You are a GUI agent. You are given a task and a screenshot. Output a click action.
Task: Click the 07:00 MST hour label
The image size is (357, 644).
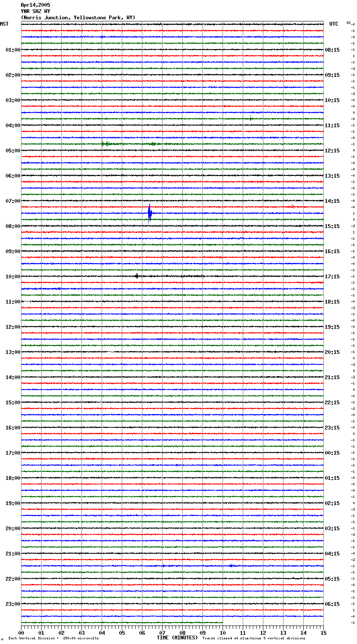(x=13, y=201)
